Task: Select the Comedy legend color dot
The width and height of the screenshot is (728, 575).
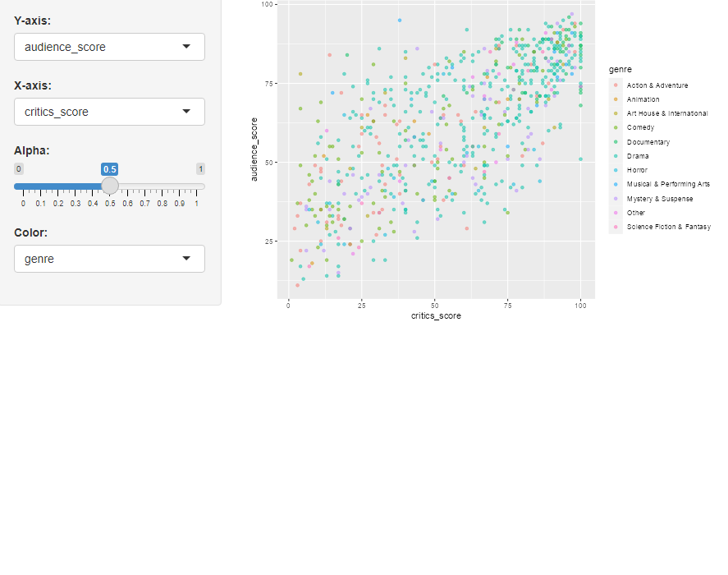Action: click(x=616, y=127)
